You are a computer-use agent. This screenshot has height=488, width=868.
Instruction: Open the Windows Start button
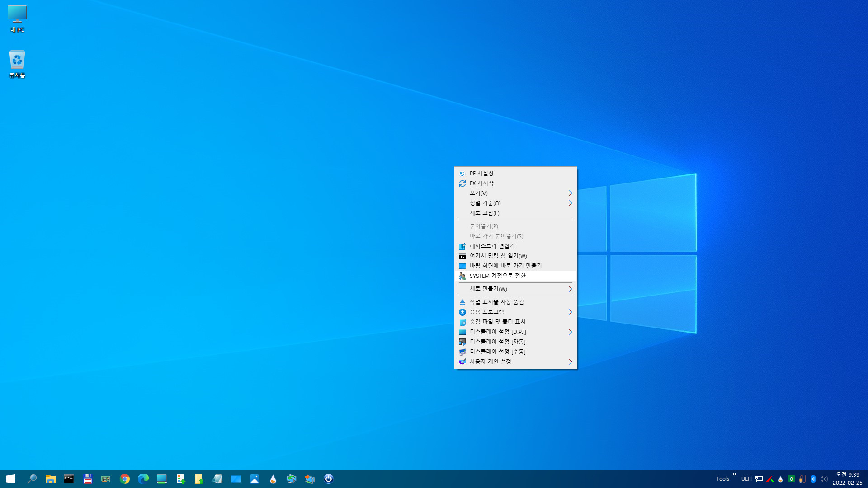pos(11,479)
